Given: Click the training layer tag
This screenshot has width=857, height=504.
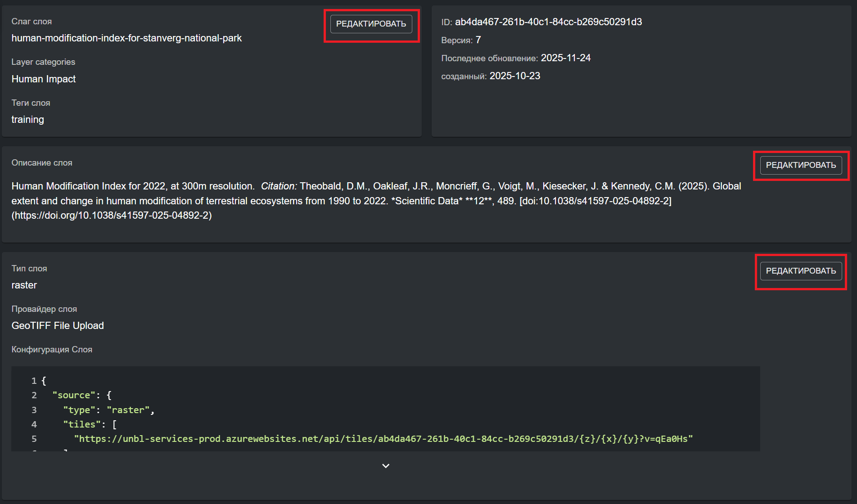Looking at the screenshot, I should [28, 120].
